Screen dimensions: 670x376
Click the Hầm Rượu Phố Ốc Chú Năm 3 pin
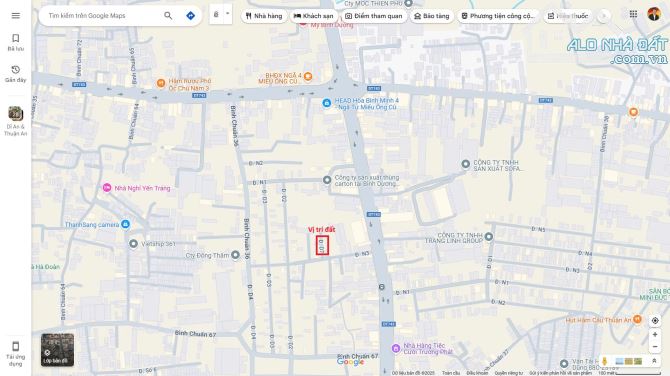click(161, 83)
